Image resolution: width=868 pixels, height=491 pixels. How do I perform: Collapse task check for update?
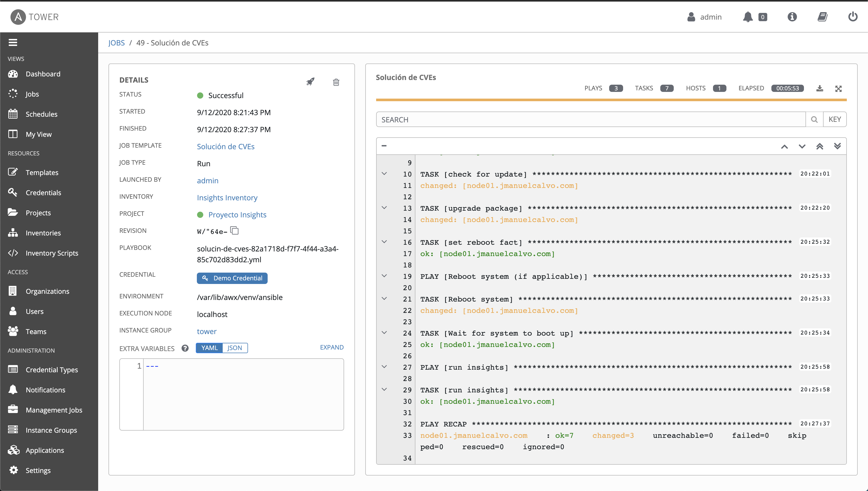[x=384, y=174]
